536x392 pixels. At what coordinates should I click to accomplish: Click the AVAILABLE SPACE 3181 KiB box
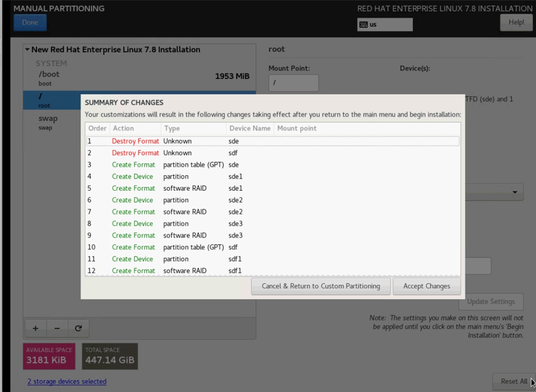click(49, 356)
